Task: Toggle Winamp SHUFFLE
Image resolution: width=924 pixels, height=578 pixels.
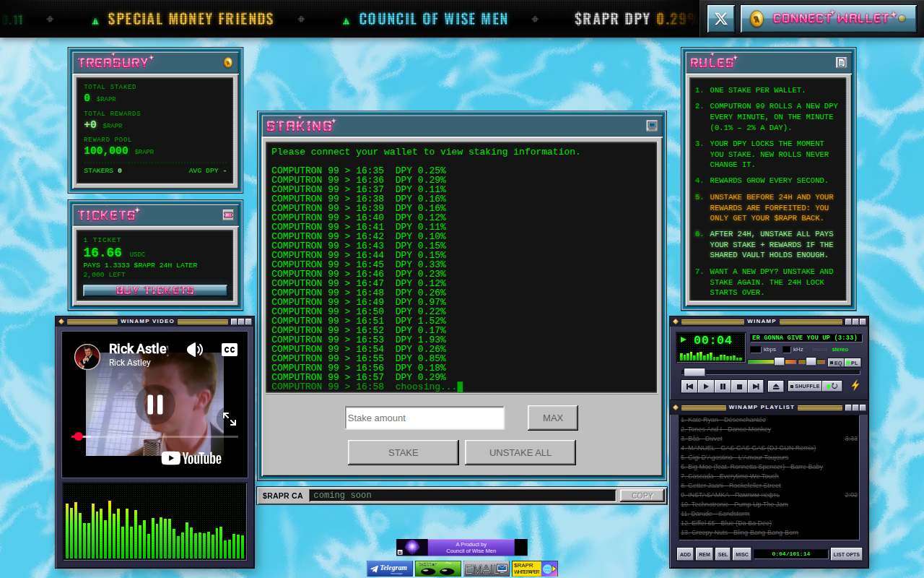Action: pyautogui.click(x=805, y=387)
